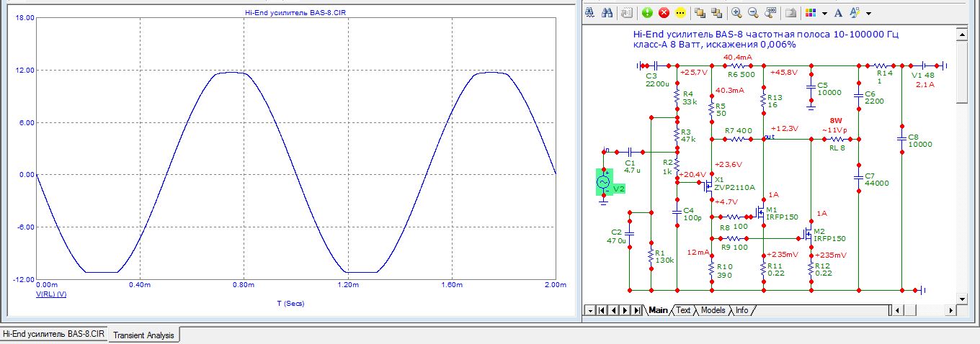Select the V2 sine source component
This screenshot has width=980, height=344.
[604, 182]
